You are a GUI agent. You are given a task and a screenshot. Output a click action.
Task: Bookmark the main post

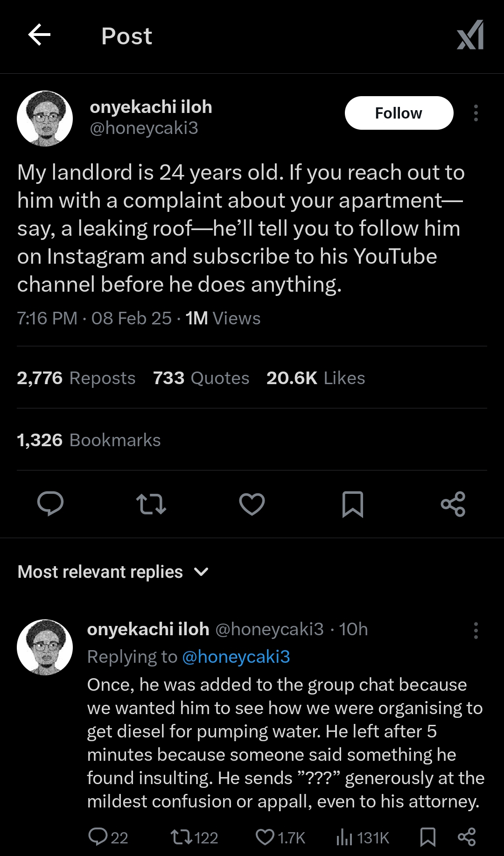[353, 504]
